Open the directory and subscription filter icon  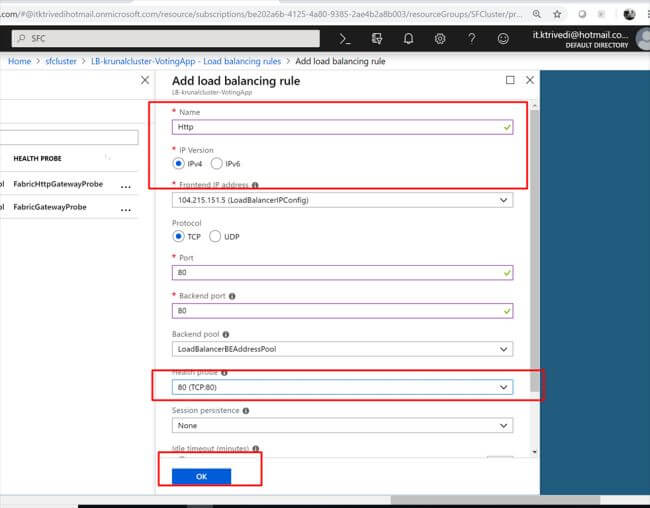(376, 39)
